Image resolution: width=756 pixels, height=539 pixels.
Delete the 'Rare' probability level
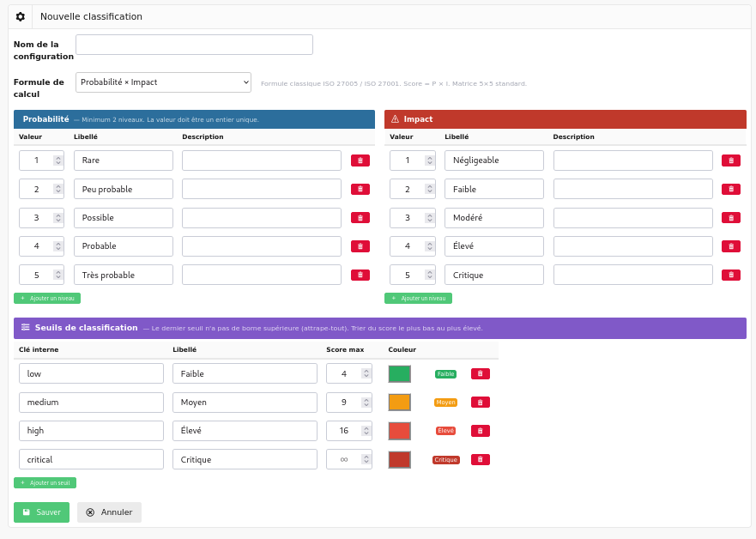360,160
